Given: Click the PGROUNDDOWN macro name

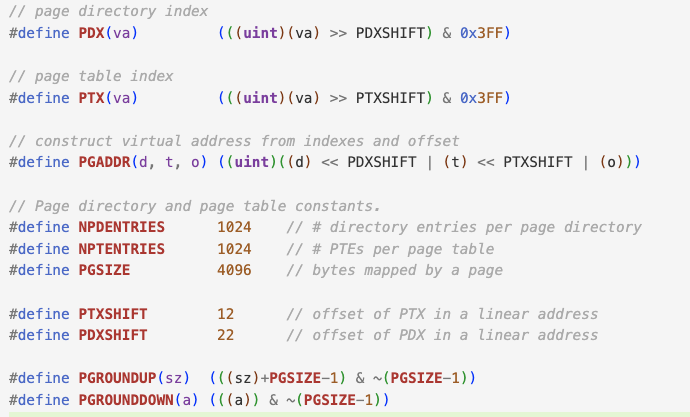Looking at the screenshot, I should (126, 400).
